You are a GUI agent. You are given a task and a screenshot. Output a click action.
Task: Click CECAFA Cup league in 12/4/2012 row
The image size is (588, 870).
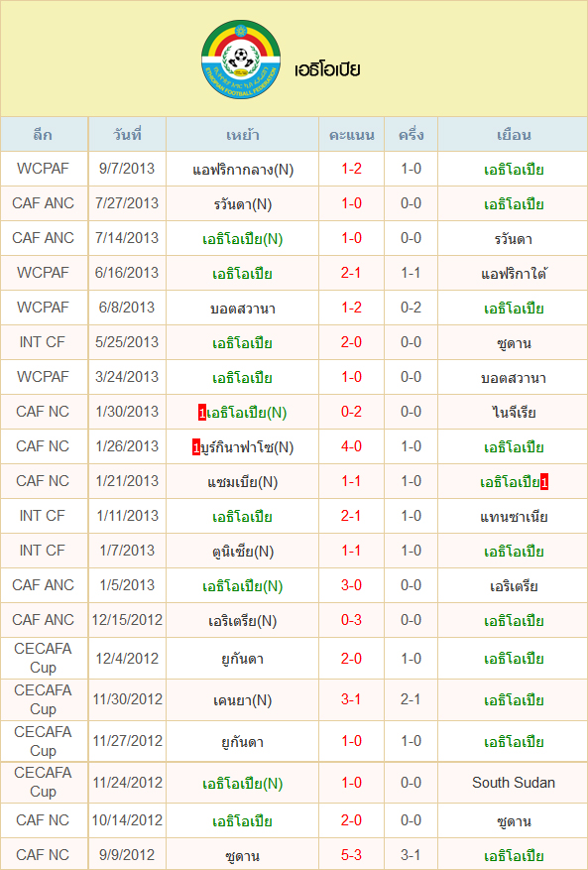44,658
